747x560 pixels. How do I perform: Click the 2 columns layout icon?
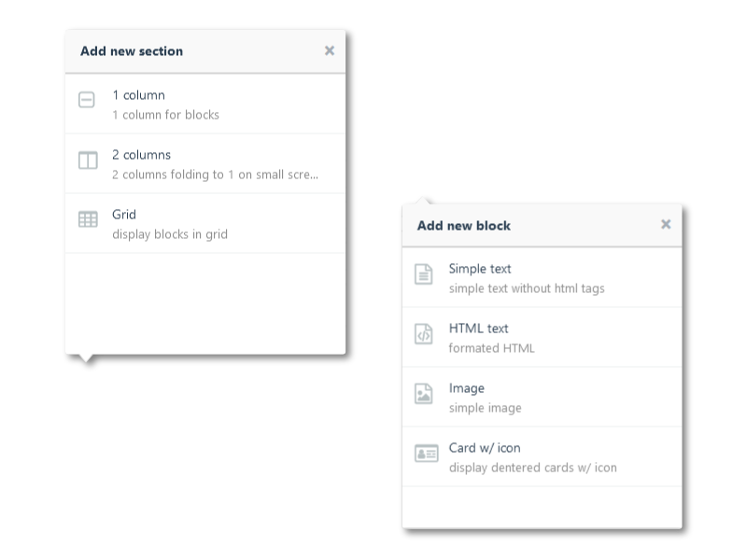pos(88,161)
